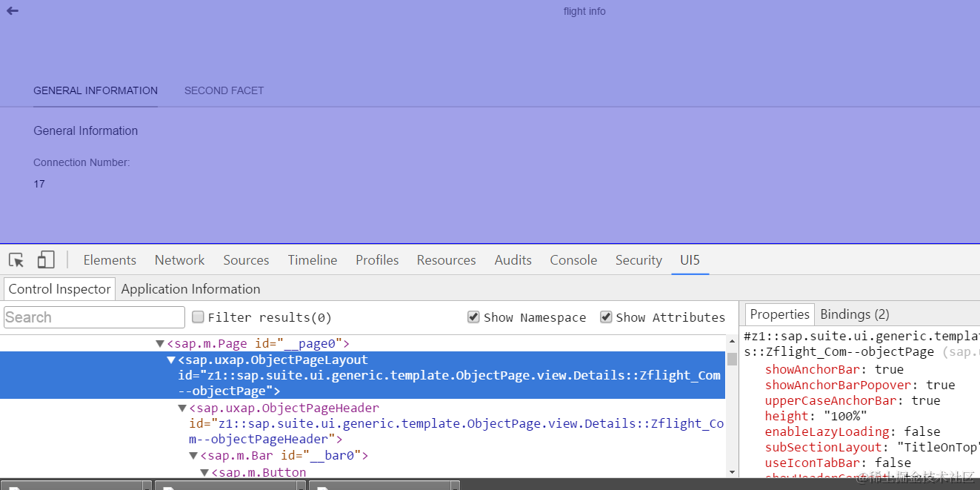980x490 pixels.
Task: Edit the height "100%" value
Action: (x=845, y=416)
